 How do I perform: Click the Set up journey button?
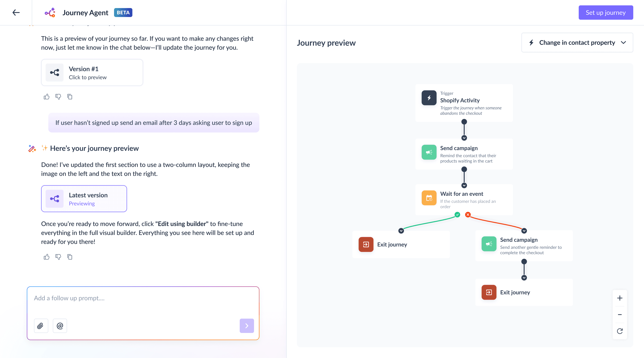(x=606, y=13)
